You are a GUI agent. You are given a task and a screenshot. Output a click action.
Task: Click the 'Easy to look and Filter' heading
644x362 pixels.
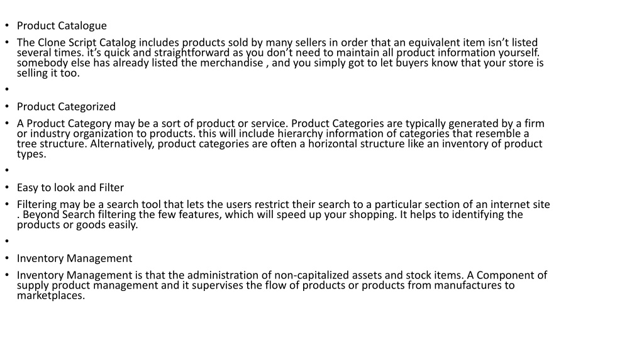(70, 187)
